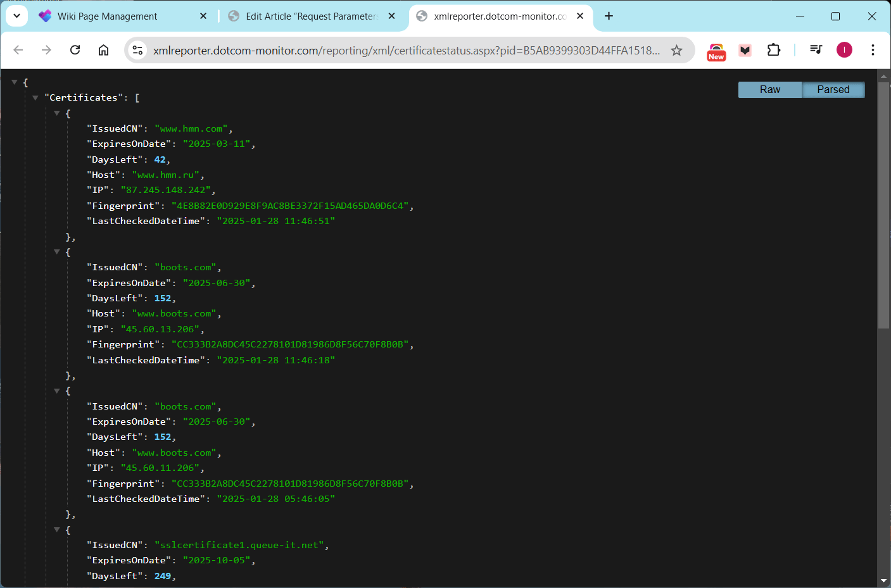The width and height of the screenshot is (891, 588).
Task: Click the timestamp "2025-01-28 11:46:18"
Action: click(x=276, y=360)
